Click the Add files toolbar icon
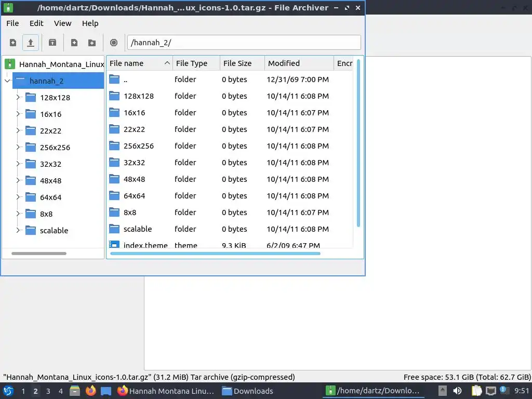This screenshot has height=399, width=532. coord(74,43)
